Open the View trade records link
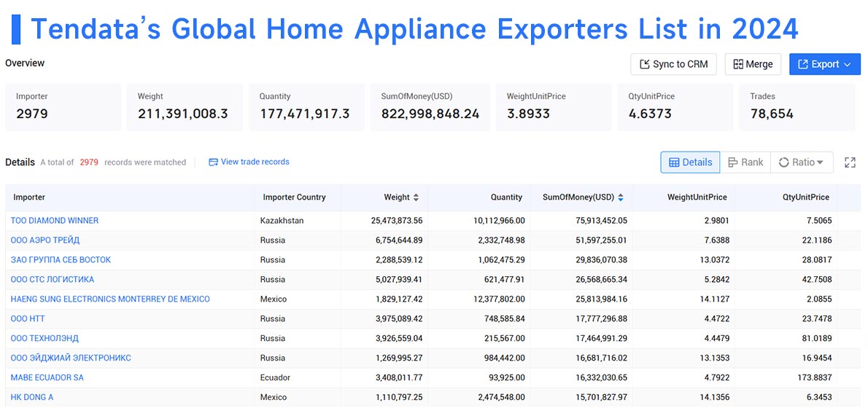Viewport: 868px width, 408px height. point(255,162)
